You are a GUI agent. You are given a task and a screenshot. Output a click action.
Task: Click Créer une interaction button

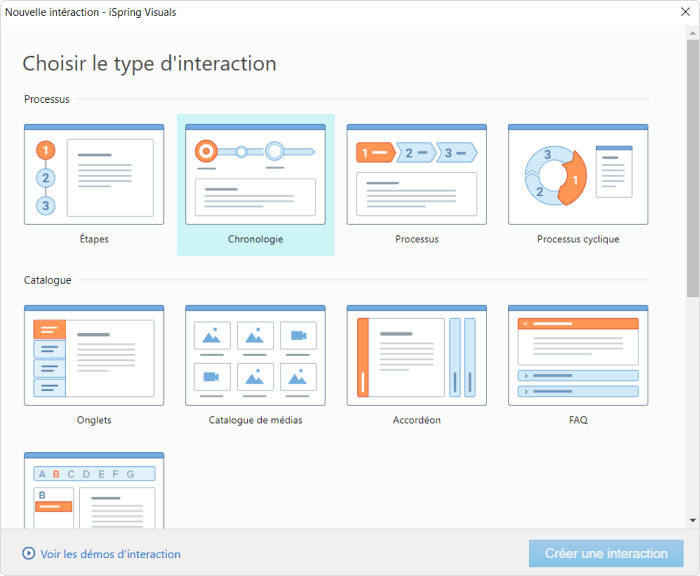606,554
